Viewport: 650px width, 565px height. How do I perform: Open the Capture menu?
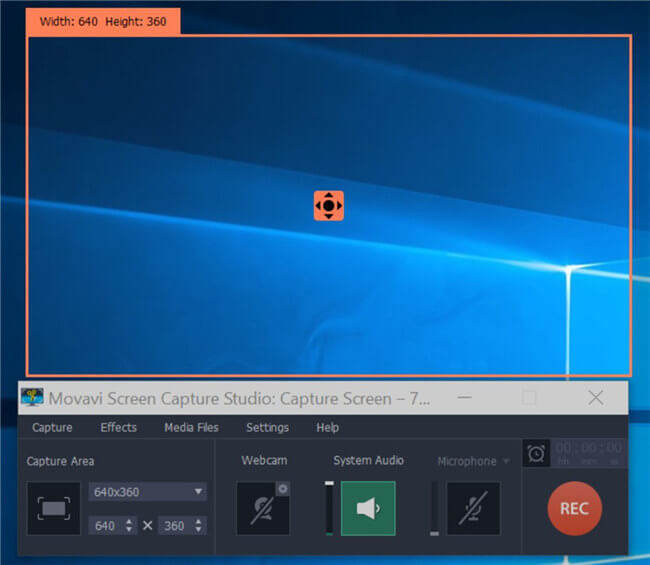tap(52, 427)
